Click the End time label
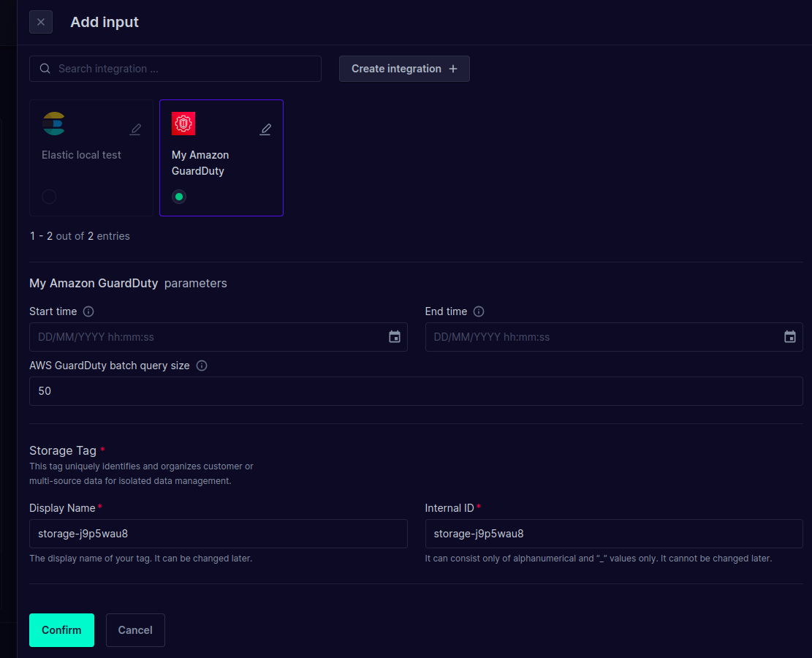Screen dimensions: 812x658 coord(446,311)
